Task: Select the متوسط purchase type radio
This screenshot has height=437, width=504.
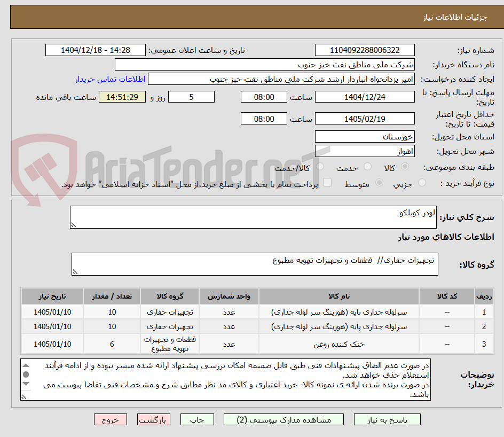Action: pos(379,183)
